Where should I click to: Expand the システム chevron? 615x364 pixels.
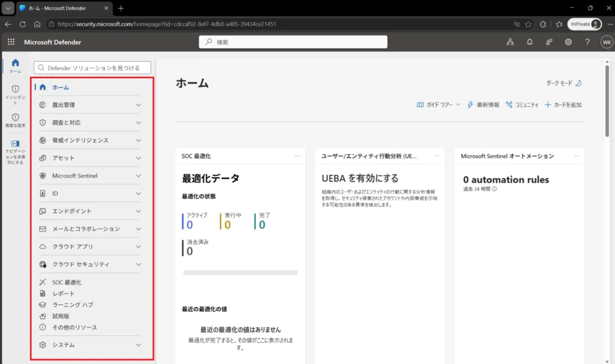[x=139, y=345]
